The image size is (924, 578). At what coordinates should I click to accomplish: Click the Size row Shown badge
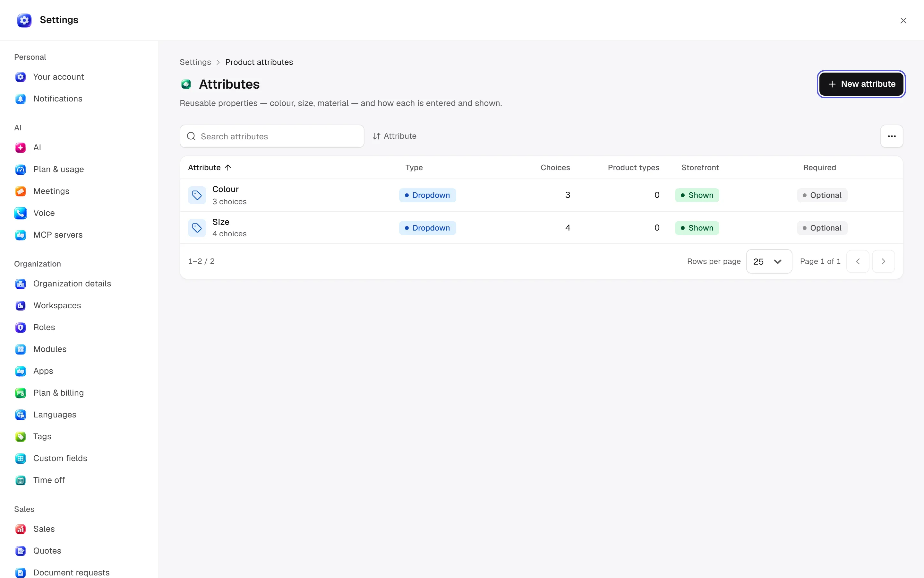pos(697,228)
